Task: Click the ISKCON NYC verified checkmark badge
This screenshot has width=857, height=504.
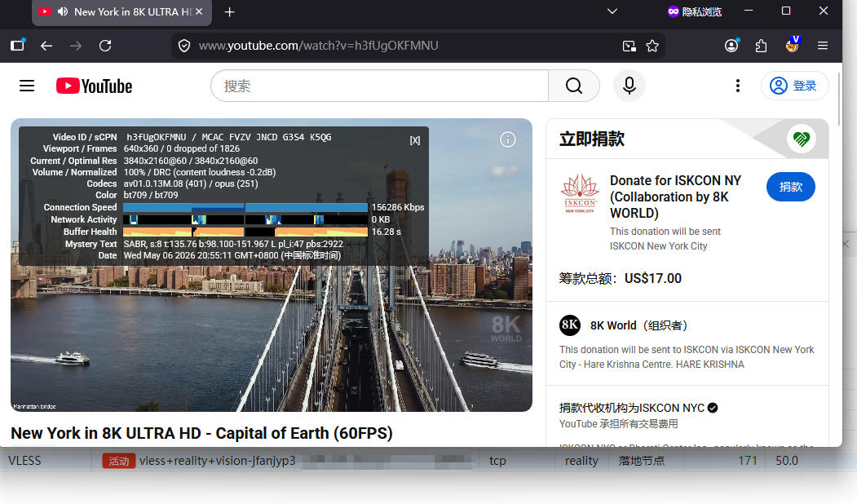Action: coord(712,408)
